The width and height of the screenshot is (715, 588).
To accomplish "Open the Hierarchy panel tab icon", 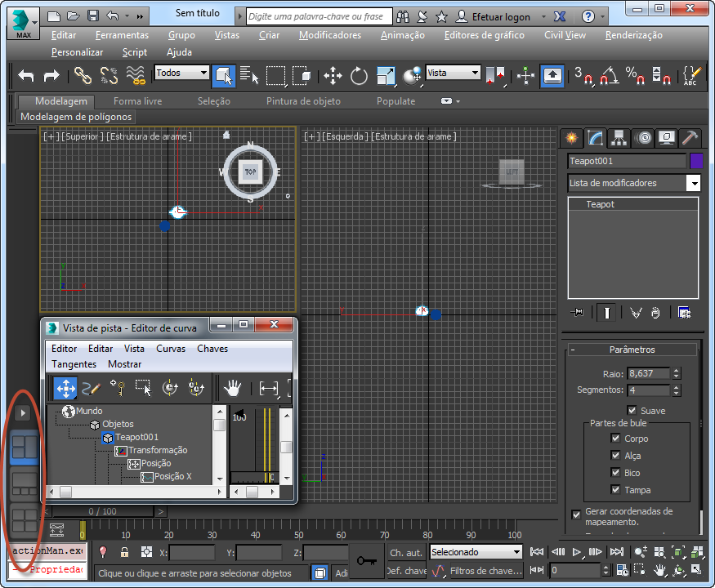I will 619,137.
